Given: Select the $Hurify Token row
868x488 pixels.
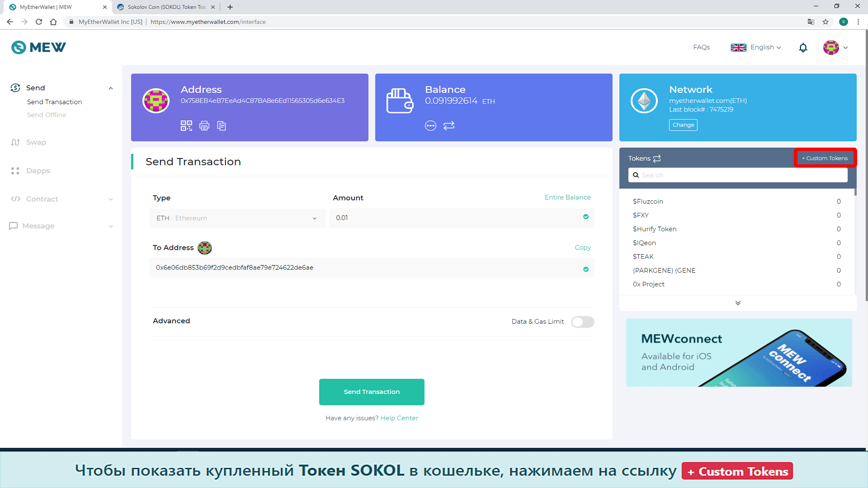Looking at the screenshot, I should point(737,229).
